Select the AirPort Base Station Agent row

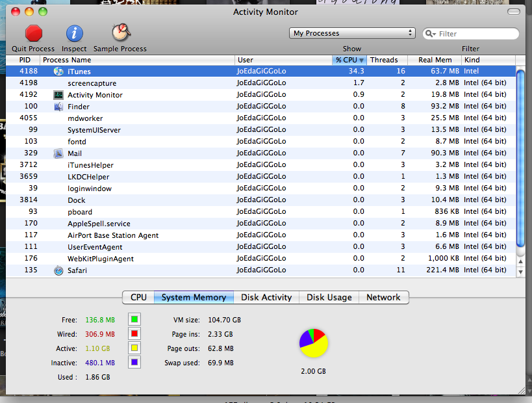(260, 235)
